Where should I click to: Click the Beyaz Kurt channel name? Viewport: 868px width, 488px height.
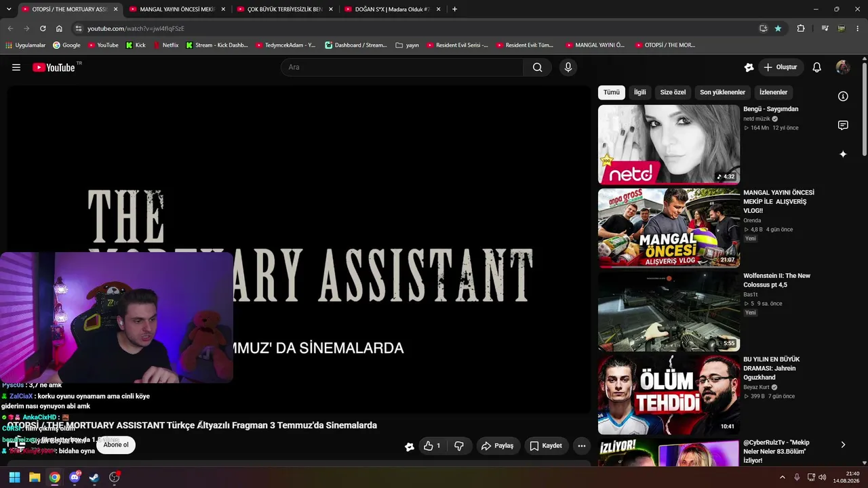click(757, 387)
